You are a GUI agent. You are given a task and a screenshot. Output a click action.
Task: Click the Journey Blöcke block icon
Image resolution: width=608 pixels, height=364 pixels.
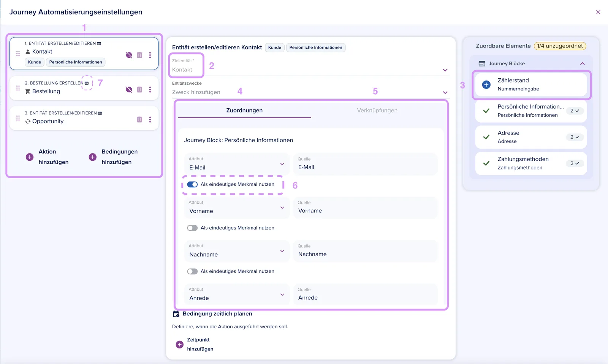[482, 64]
